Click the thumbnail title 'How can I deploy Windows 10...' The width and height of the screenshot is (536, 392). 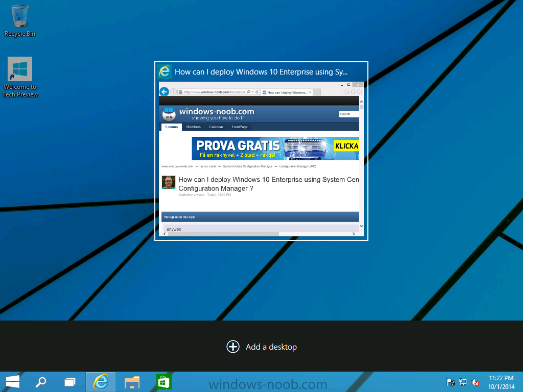261,71
